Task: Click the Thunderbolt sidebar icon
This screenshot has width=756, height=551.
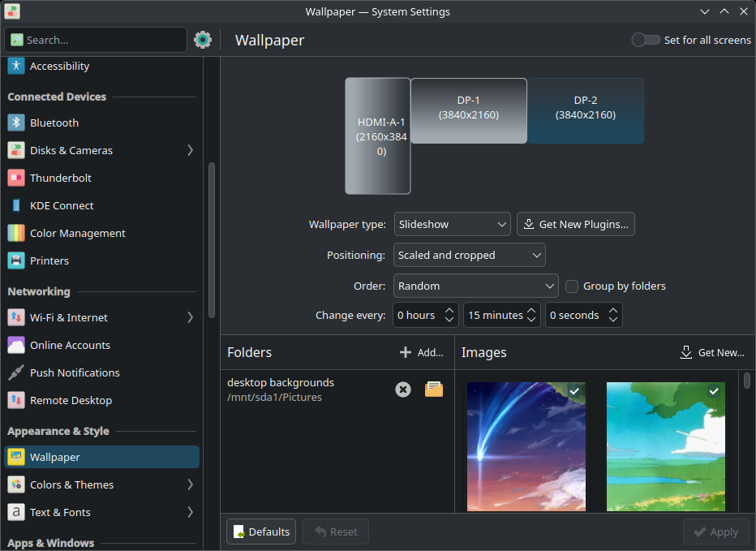Action: tap(16, 178)
